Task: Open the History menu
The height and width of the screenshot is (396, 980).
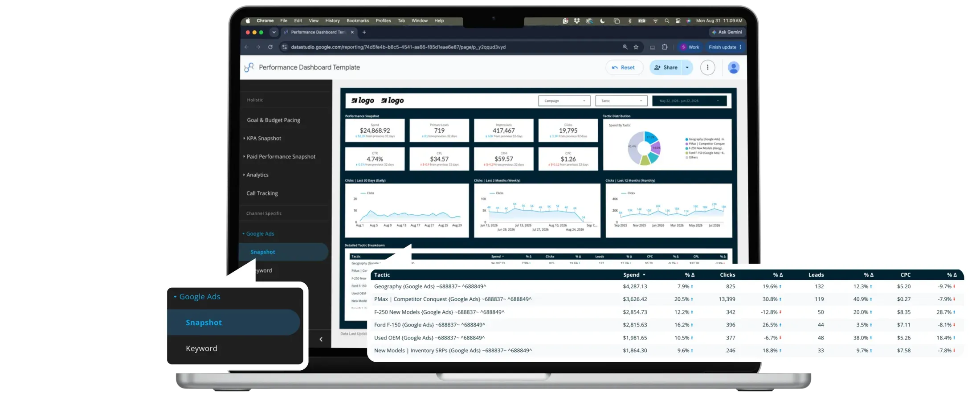Action: coord(332,20)
